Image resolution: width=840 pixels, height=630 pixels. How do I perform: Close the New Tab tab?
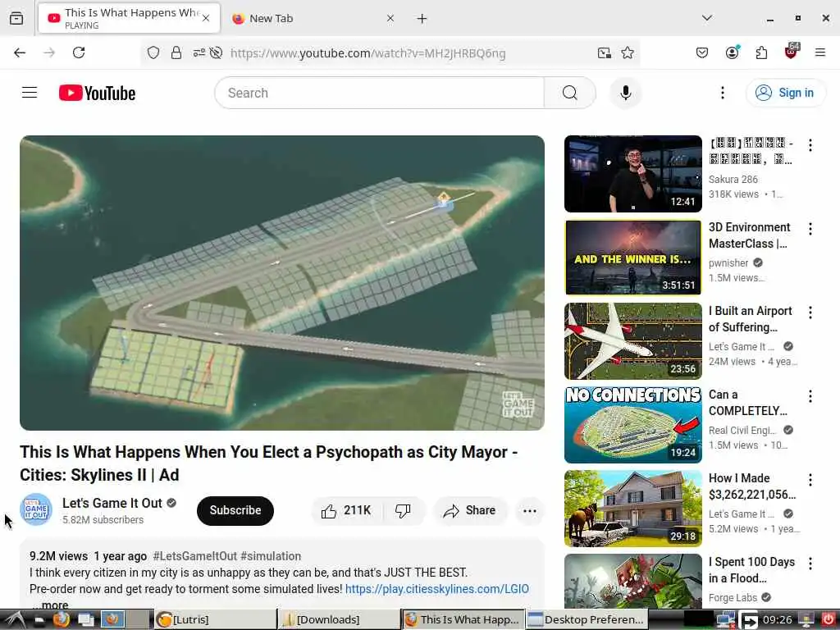point(390,18)
